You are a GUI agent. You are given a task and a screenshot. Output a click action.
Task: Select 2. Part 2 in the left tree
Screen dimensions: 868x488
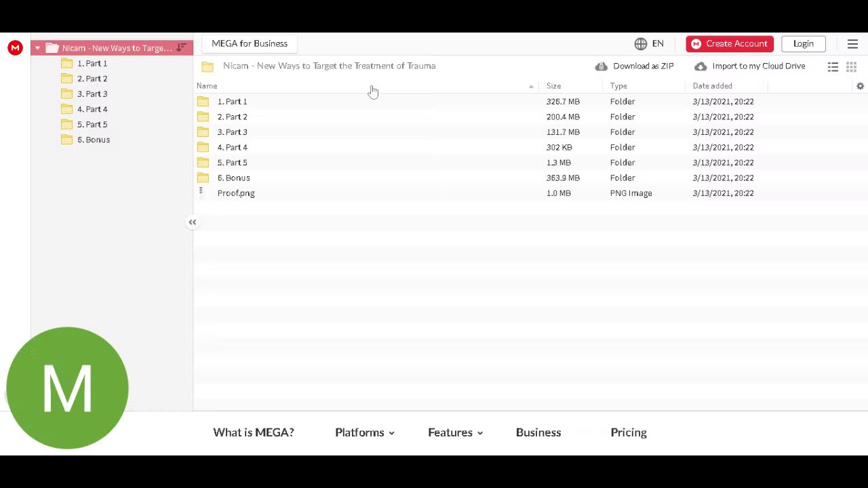pyautogui.click(x=92, y=79)
